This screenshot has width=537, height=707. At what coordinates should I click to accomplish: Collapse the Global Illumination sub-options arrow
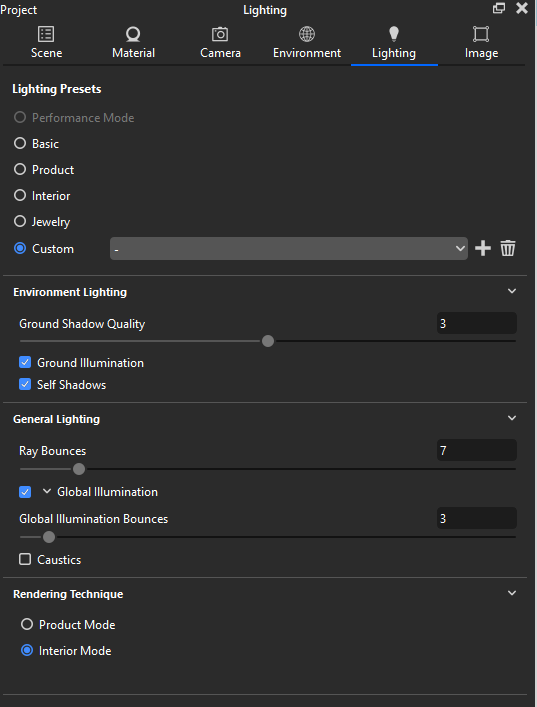coord(47,491)
